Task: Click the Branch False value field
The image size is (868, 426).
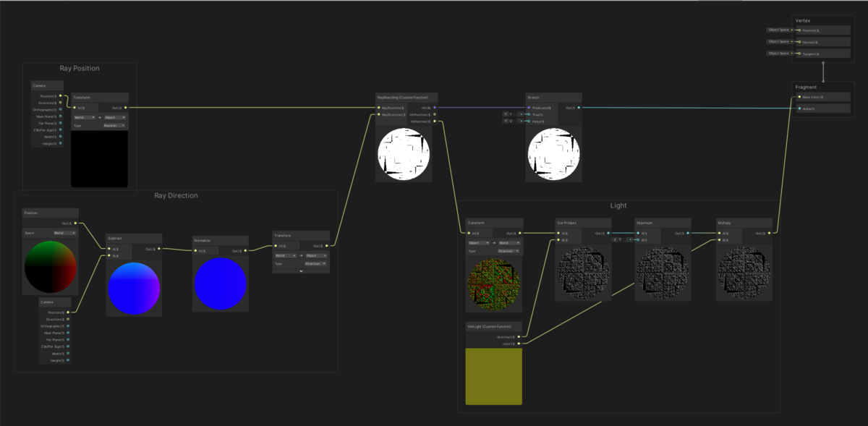Action: click(x=514, y=121)
